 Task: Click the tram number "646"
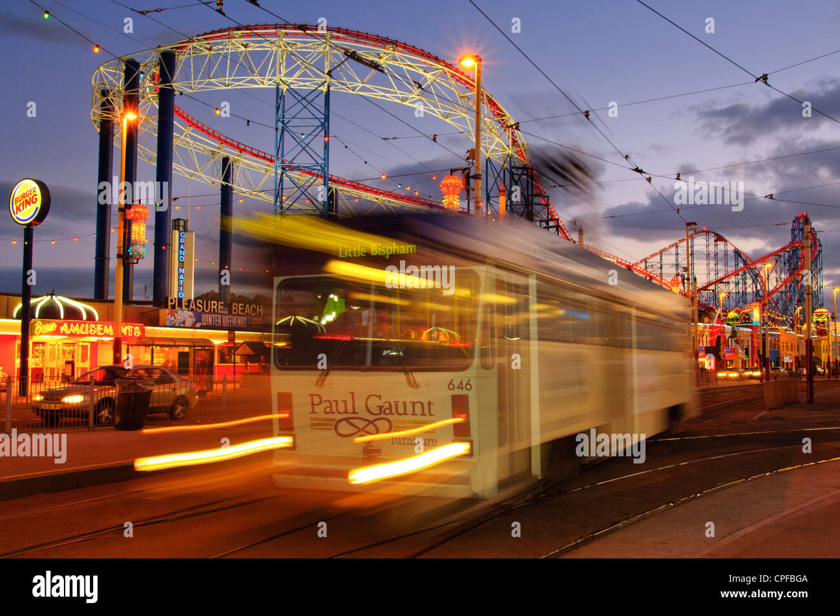click(x=459, y=385)
